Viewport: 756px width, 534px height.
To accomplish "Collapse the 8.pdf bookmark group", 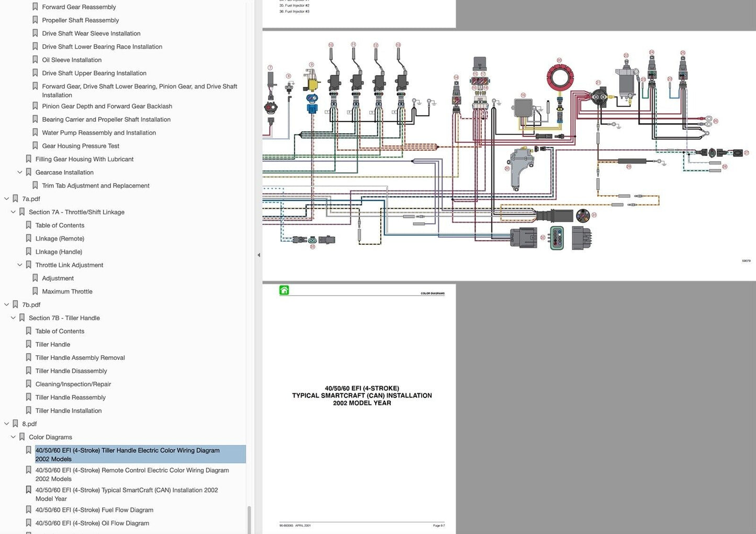I will click(7, 424).
